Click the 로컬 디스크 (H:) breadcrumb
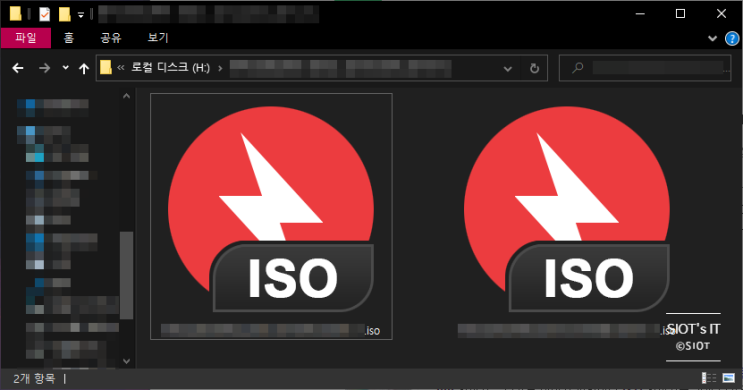The width and height of the screenshot is (743, 390). click(x=171, y=68)
